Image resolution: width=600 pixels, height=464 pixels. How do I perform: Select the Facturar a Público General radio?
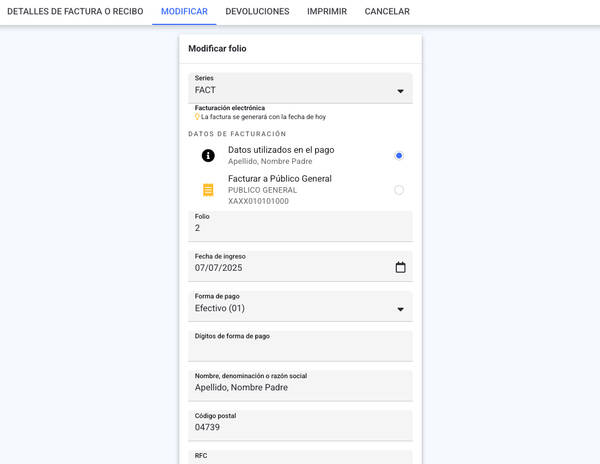click(x=399, y=190)
